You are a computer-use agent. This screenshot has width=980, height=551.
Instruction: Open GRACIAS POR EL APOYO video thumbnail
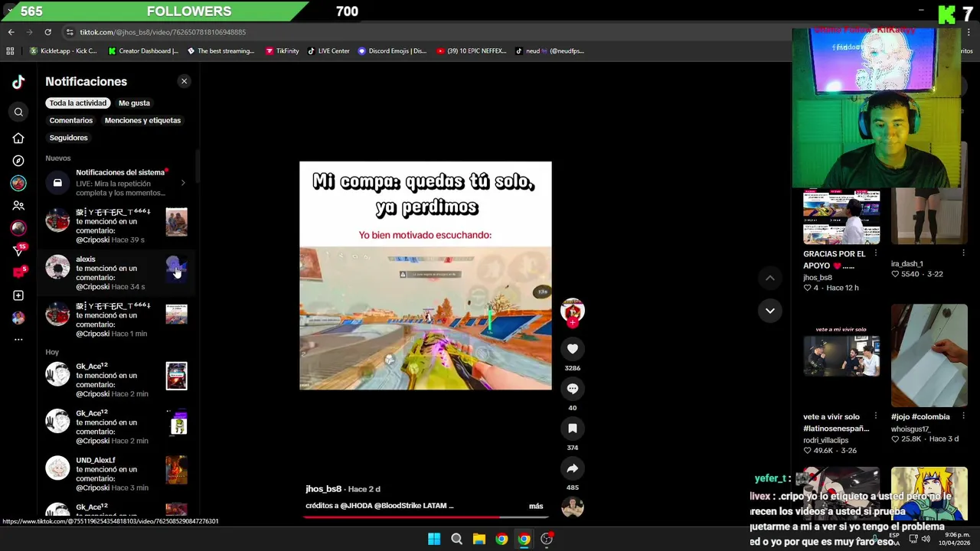point(841,217)
